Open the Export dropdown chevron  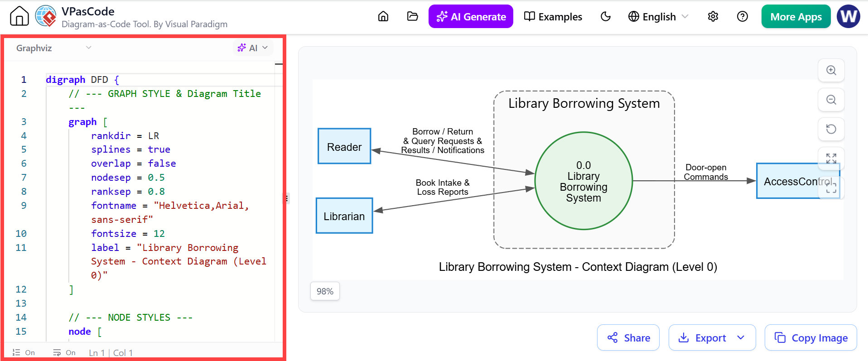pos(741,338)
